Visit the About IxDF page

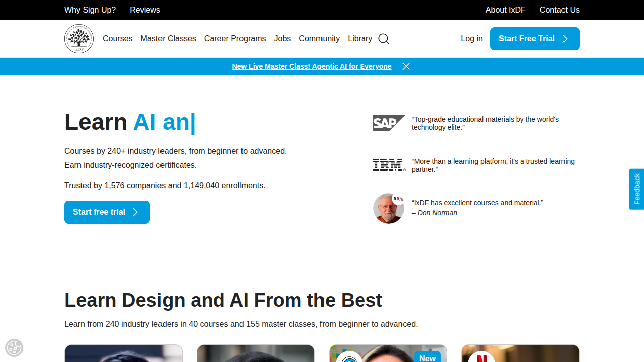pyautogui.click(x=506, y=10)
